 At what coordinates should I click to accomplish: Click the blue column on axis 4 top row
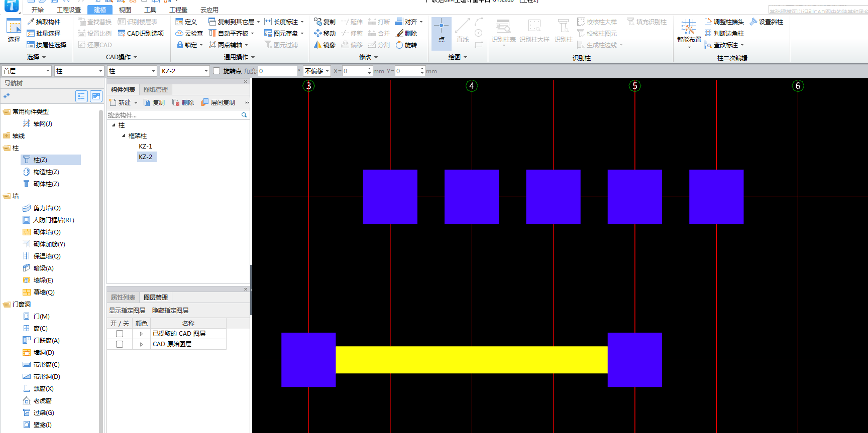click(x=472, y=197)
